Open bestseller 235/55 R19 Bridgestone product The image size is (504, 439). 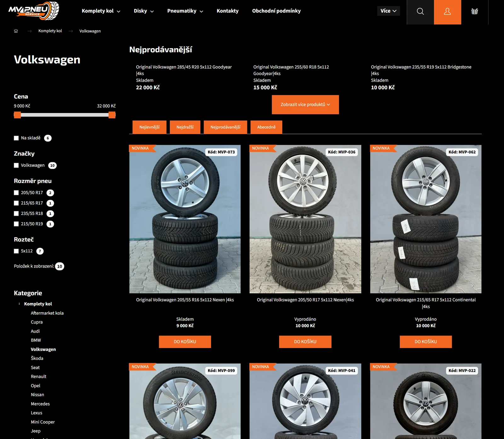tap(421, 70)
